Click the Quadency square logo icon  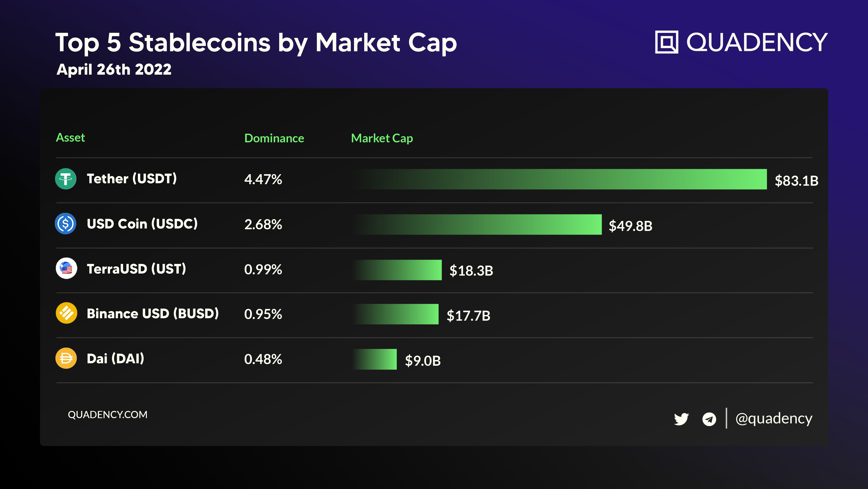(x=666, y=42)
